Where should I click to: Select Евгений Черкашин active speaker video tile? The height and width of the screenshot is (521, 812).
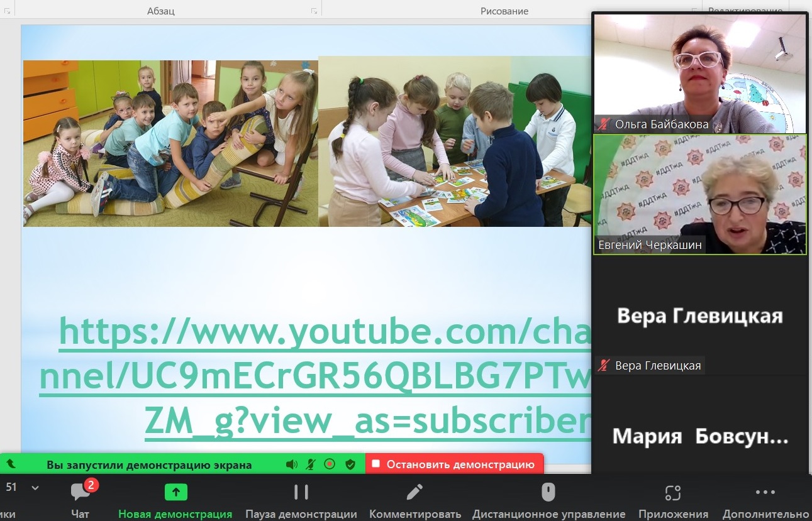click(700, 194)
